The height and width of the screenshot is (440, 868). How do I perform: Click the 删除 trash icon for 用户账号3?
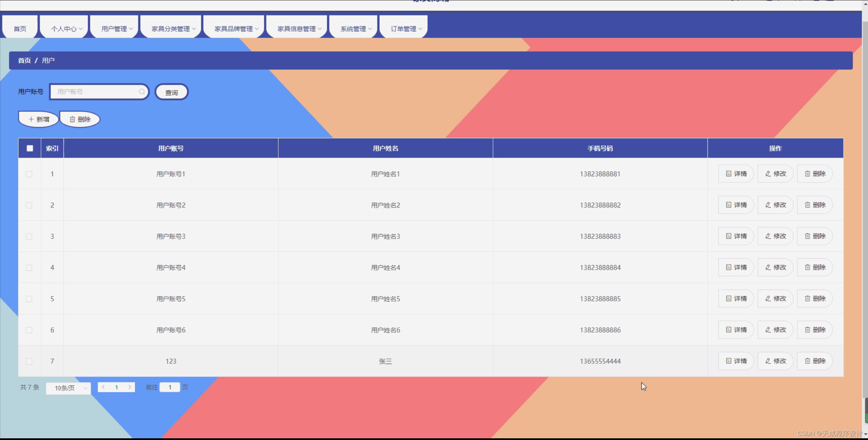(808, 236)
